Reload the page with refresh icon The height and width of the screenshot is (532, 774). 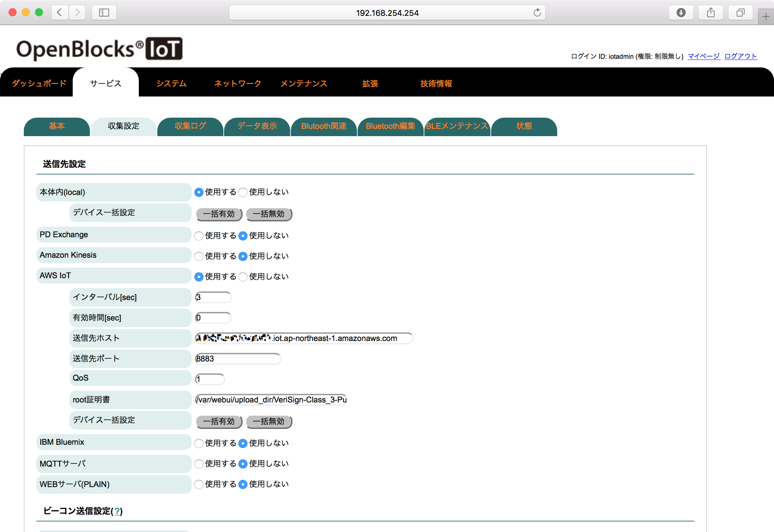tap(537, 13)
